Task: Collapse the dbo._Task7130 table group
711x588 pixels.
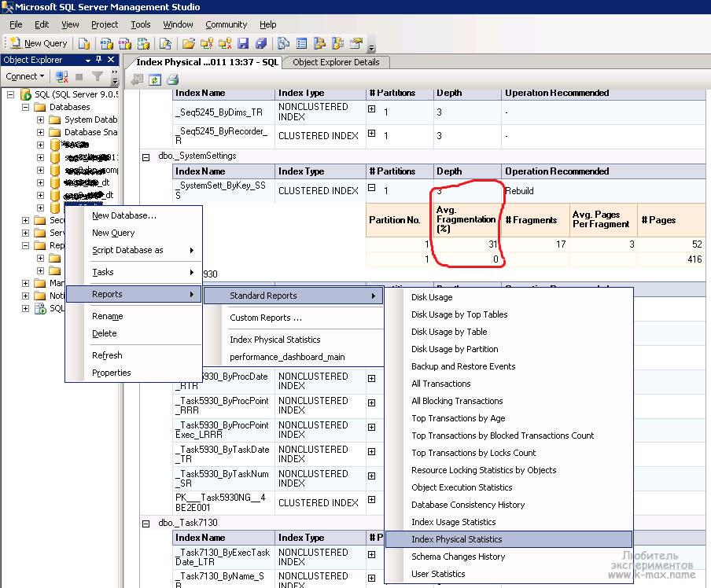Action: pyautogui.click(x=146, y=524)
